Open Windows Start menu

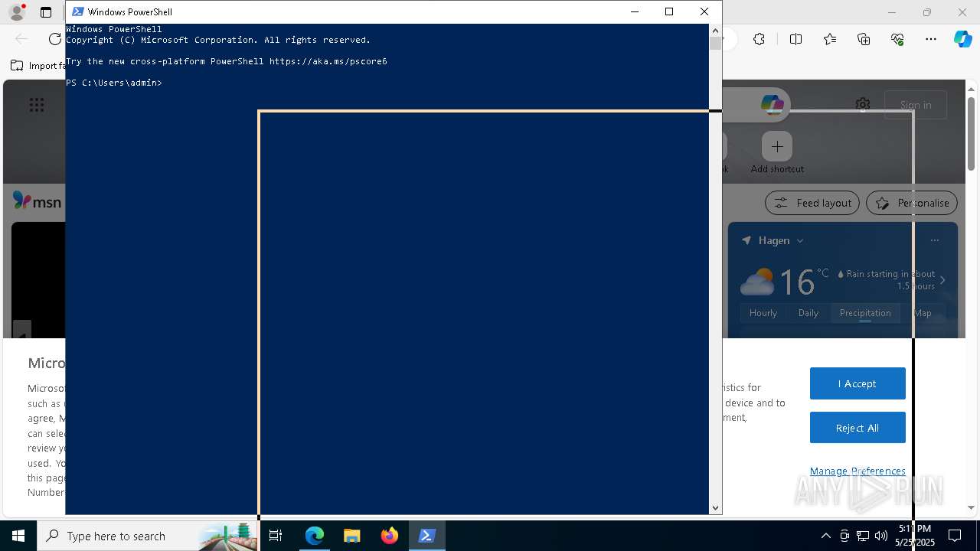[18, 536]
